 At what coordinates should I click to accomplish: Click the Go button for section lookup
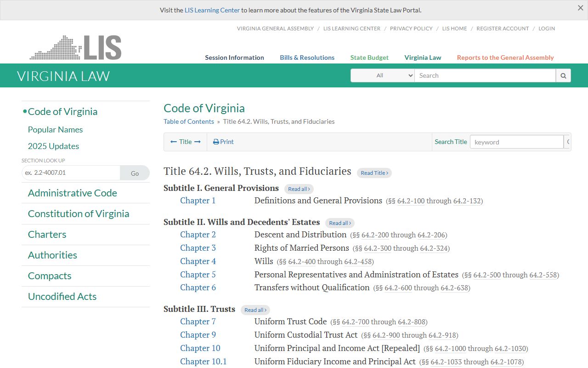pyautogui.click(x=135, y=173)
